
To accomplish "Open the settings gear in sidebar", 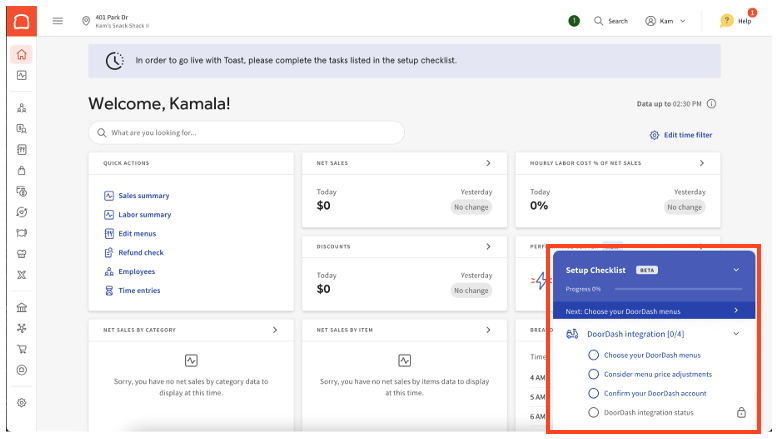I will pyautogui.click(x=22, y=402).
